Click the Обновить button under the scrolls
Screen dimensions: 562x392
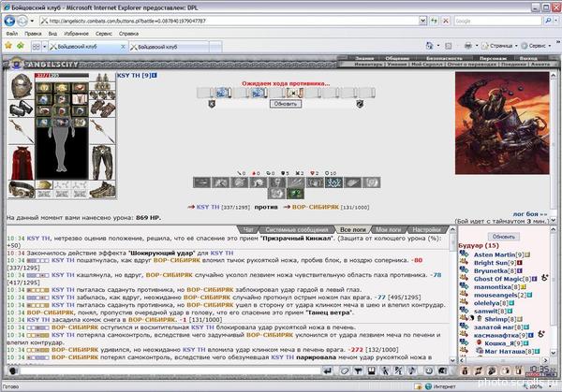286,104
